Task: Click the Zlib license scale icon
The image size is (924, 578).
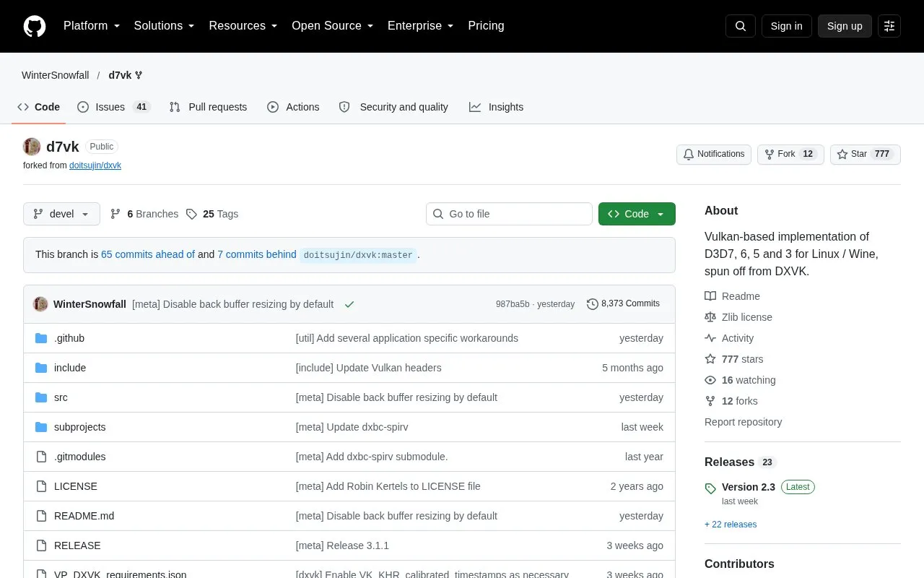Action: pos(710,317)
